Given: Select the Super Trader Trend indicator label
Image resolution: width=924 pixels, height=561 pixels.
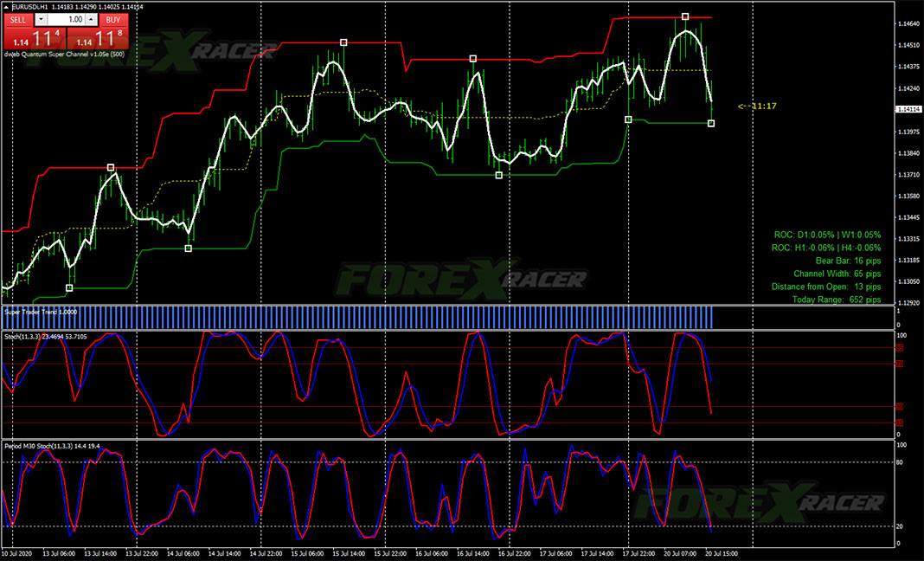Looking at the screenshot, I should (x=41, y=312).
